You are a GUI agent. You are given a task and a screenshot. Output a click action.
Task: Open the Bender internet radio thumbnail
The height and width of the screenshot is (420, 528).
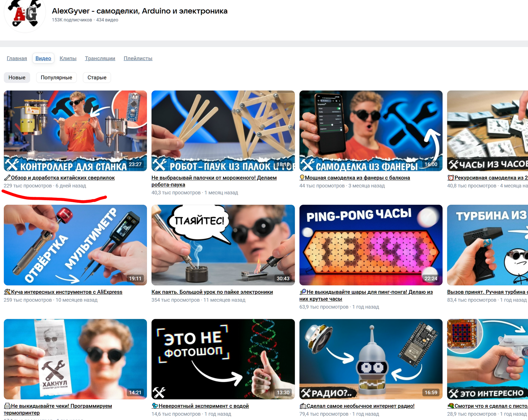click(x=371, y=359)
